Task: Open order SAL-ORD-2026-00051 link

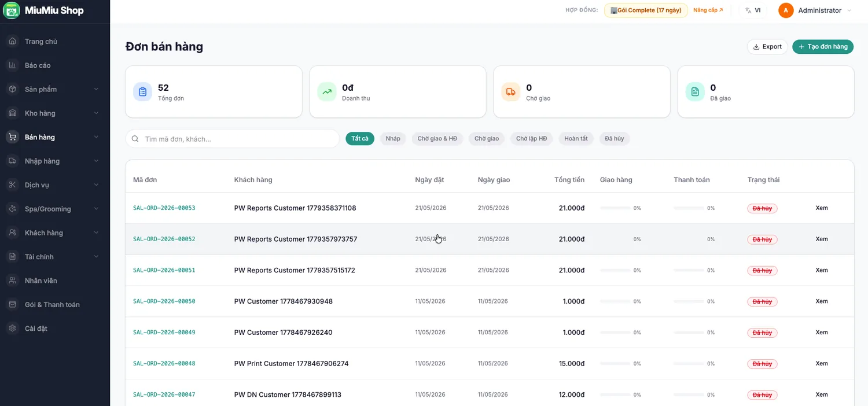Action: click(x=164, y=270)
